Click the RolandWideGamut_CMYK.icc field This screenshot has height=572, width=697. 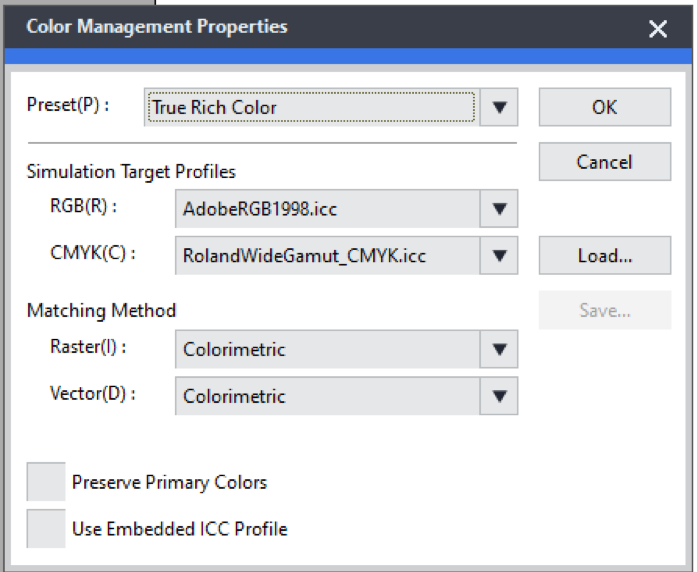click(x=326, y=256)
